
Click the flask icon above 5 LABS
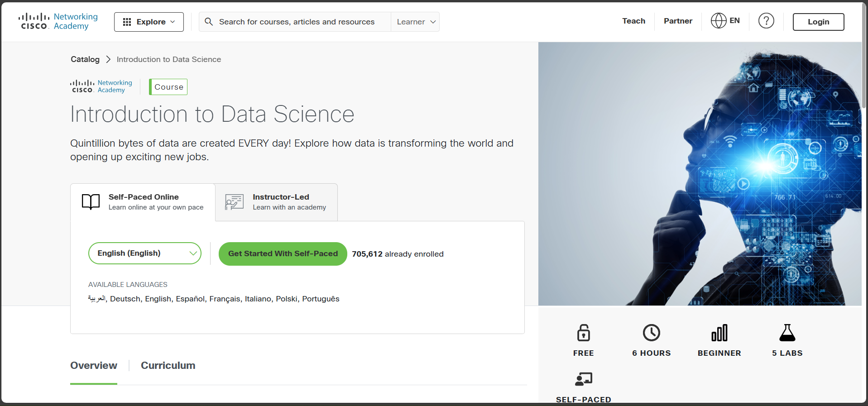click(x=787, y=333)
